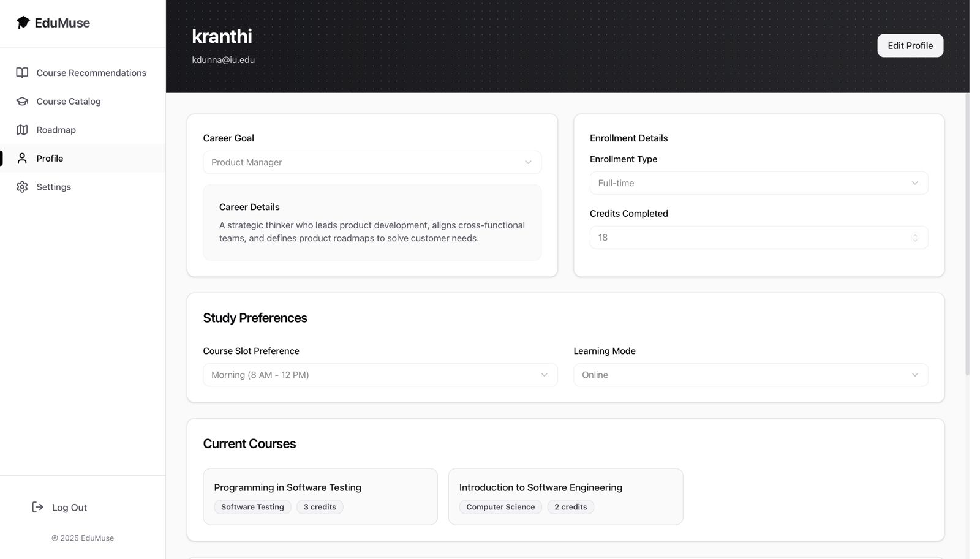Click the Software Testing tag
Screen dimensions: 980x559
252,507
